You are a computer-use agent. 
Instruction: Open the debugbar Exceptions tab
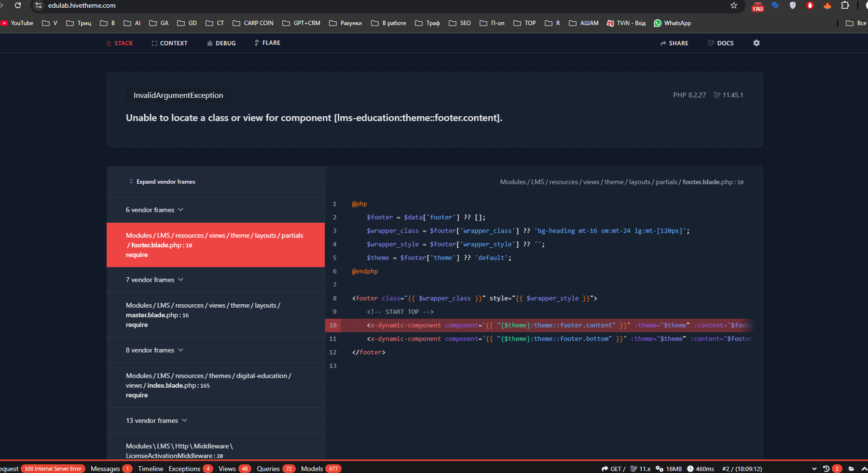pos(191,469)
